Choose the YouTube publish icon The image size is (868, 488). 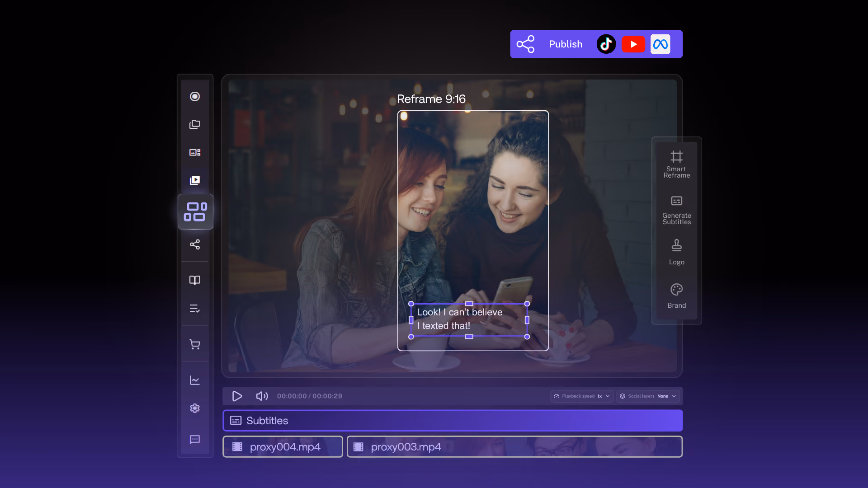(x=633, y=44)
